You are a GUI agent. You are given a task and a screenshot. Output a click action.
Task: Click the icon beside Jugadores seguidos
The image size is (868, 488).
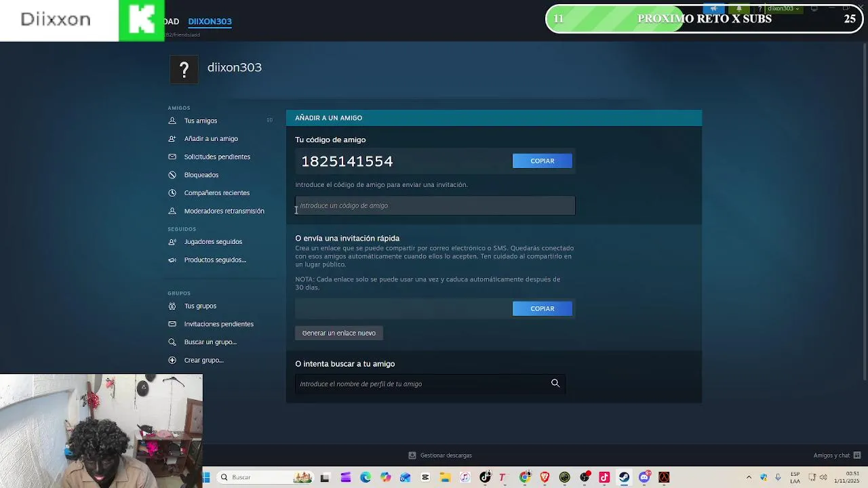(172, 242)
